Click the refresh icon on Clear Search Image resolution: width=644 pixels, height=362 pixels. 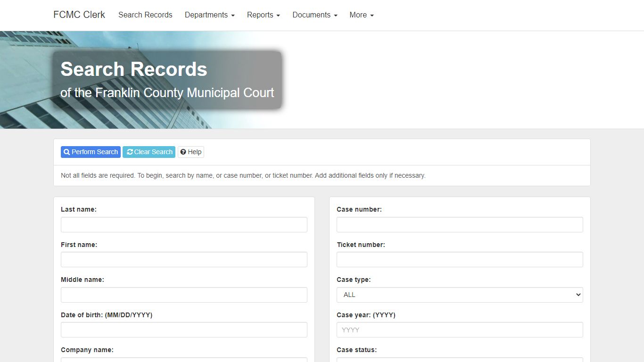(x=130, y=152)
